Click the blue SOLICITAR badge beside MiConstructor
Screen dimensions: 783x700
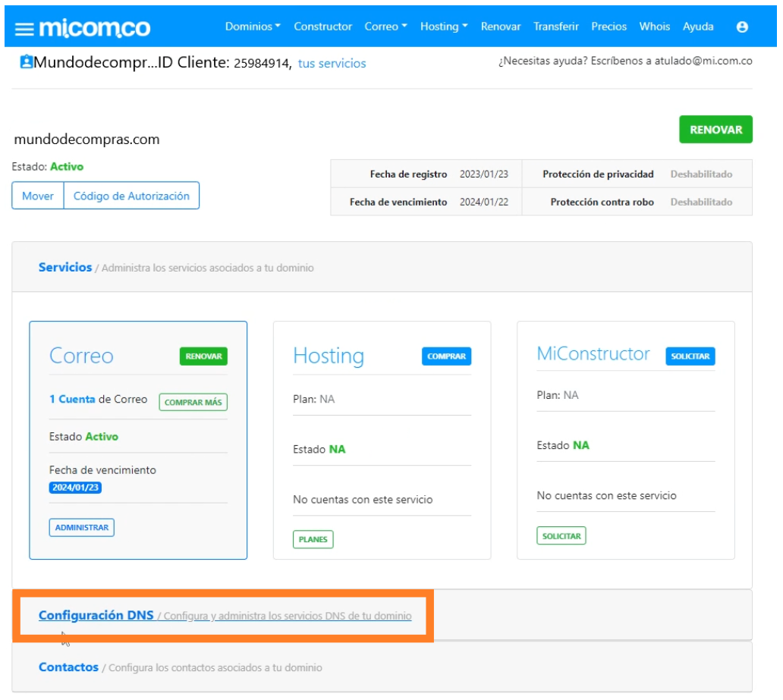pos(690,356)
